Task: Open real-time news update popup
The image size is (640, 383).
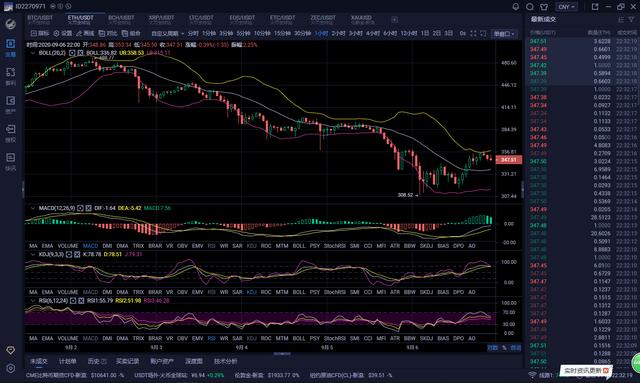Action: [585, 370]
